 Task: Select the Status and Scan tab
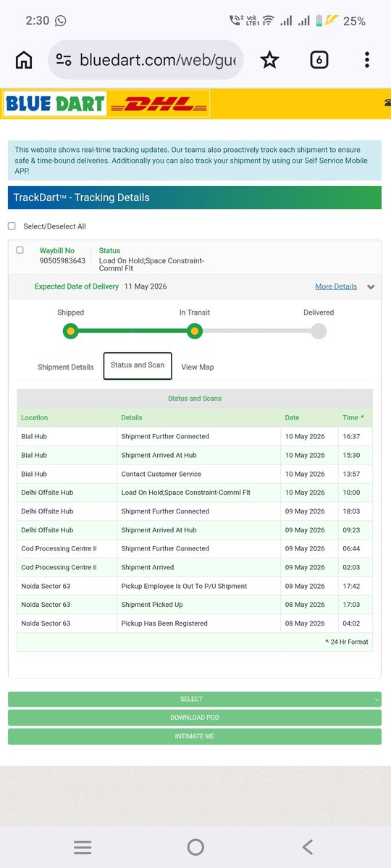coord(138,365)
